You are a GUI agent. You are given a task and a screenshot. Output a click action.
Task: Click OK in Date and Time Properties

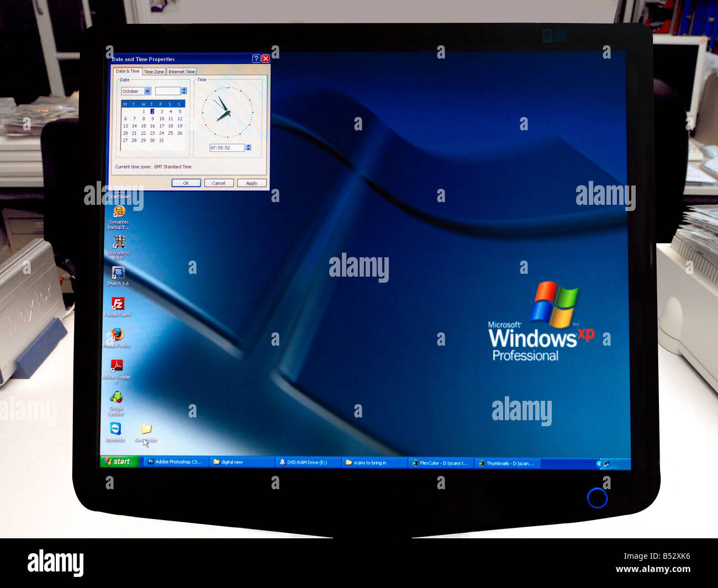click(186, 183)
